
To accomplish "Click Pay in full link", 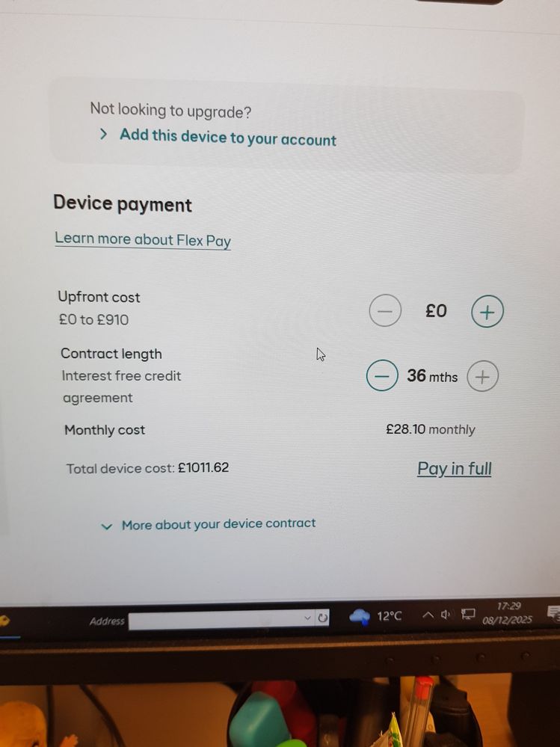I will (455, 469).
